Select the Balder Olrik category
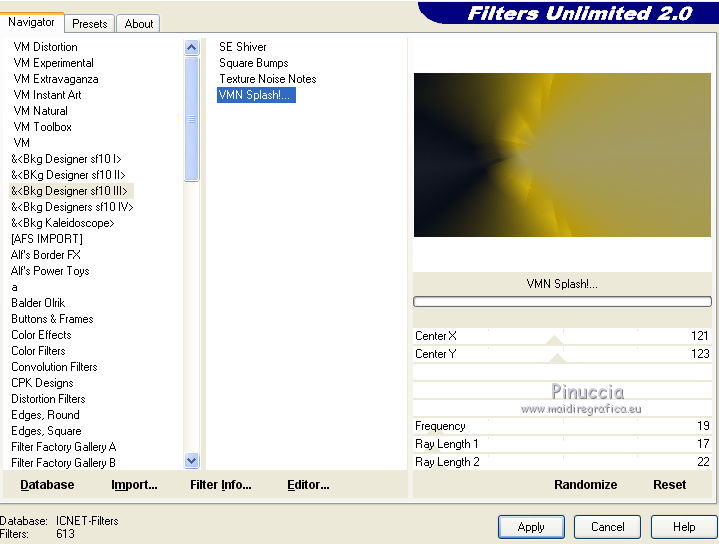Image resolution: width=719 pixels, height=544 pixels. point(38,303)
